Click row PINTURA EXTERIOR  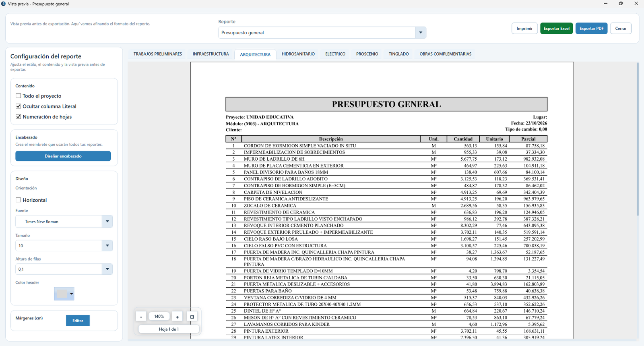pos(386,331)
